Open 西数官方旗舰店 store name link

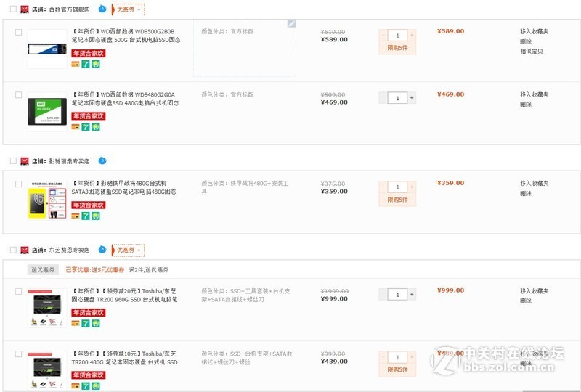(x=69, y=9)
